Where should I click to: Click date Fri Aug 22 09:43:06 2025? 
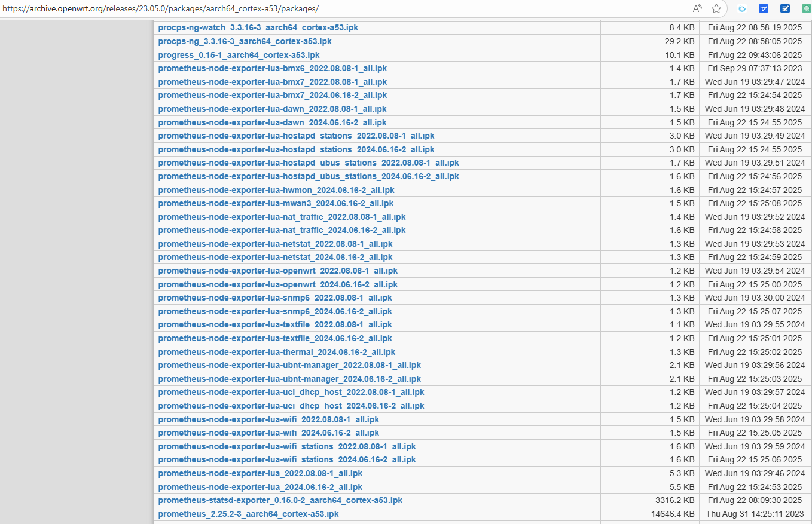coord(755,55)
